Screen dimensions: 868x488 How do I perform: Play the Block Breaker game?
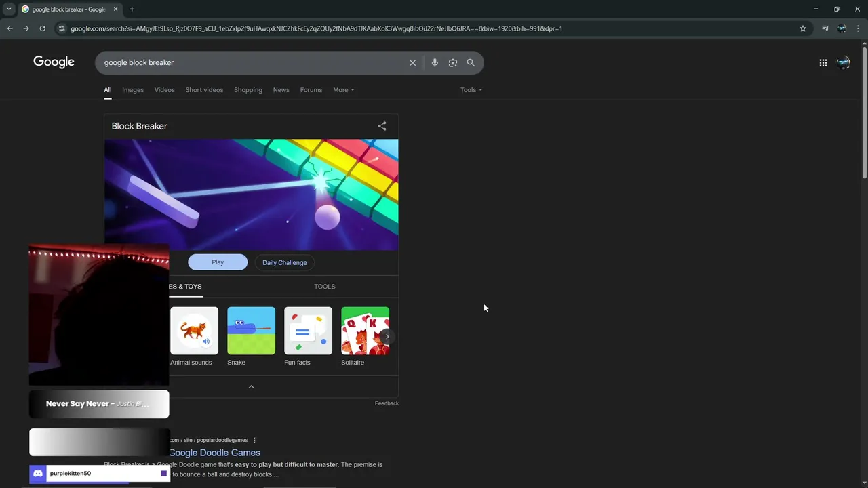pos(218,262)
